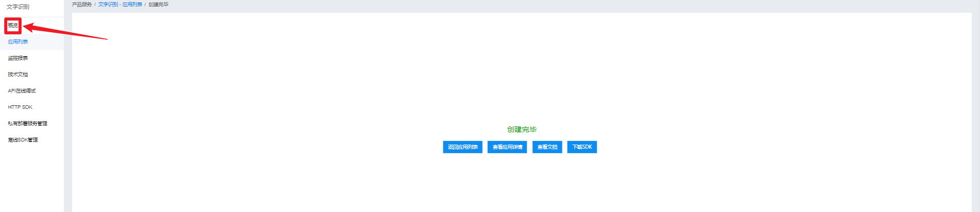Click the 查看文档 button
The image size is (980, 212).
(547, 147)
